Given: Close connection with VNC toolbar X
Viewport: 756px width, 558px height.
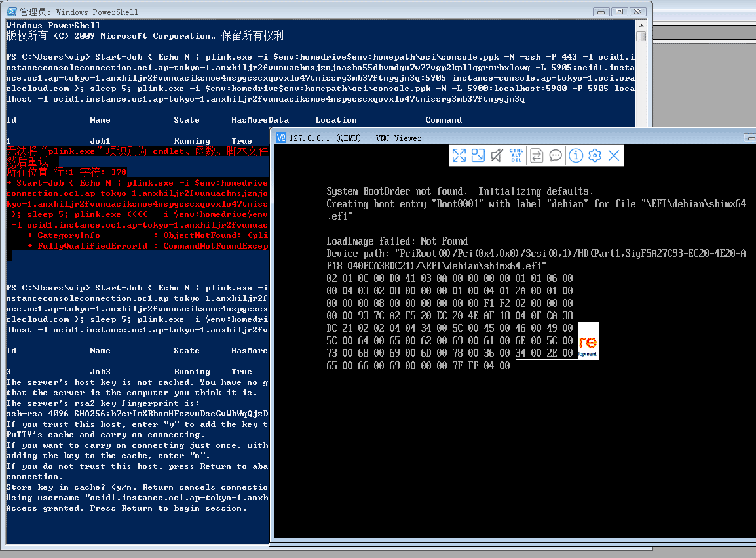Looking at the screenshot, I should pyautogui.click(x=614, y=155).
